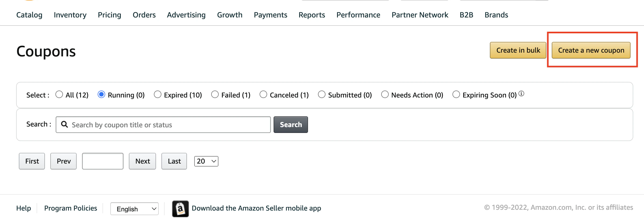
Task: Focus the coupon title search field
Action: 163,125
